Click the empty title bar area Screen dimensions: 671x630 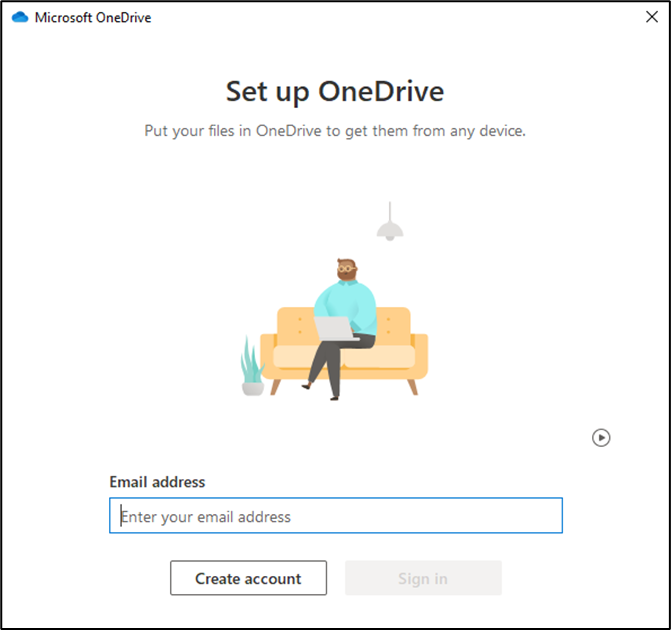coord(398,17)
